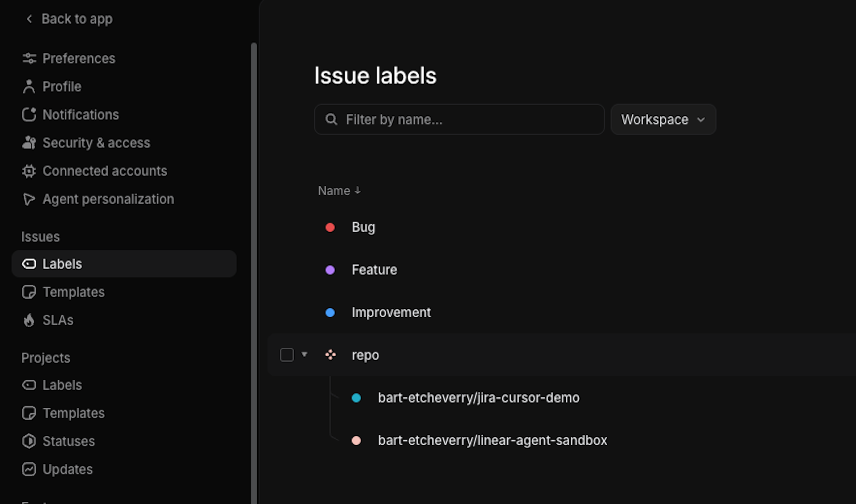Click the SLAs flame icon
The image size is (856, 504).
click(x=29, y=320)
